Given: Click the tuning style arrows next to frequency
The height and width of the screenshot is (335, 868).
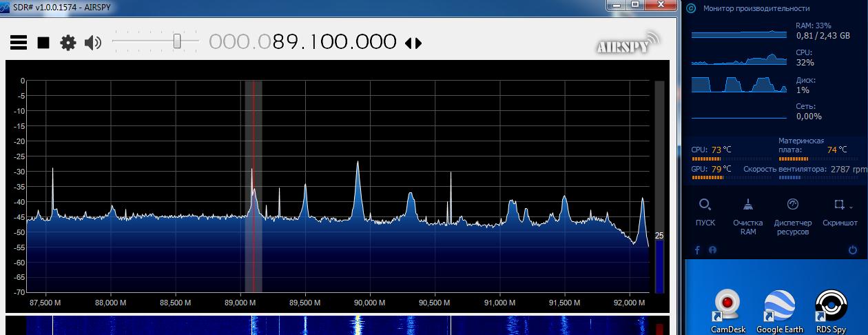Looking at the screenshot, I should pyautogui.click(x=413, y=43).
